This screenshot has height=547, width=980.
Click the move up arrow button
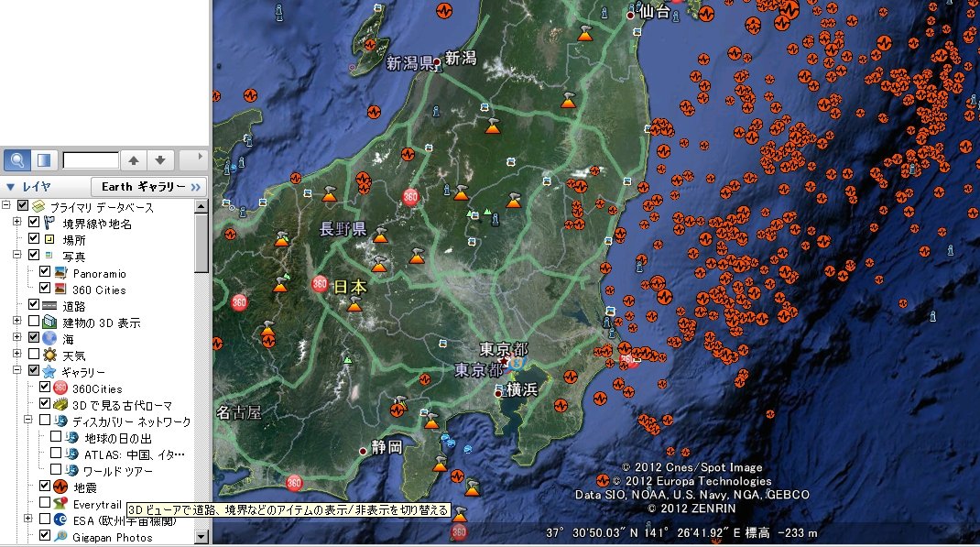pyautogui.click(x=134, y=160)
